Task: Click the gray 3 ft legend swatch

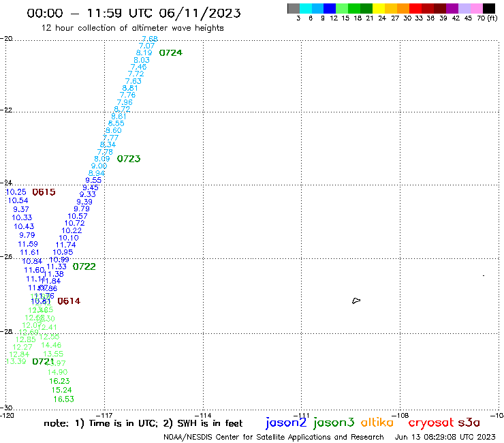Action: pyautogui.click(x=294, y=8)
